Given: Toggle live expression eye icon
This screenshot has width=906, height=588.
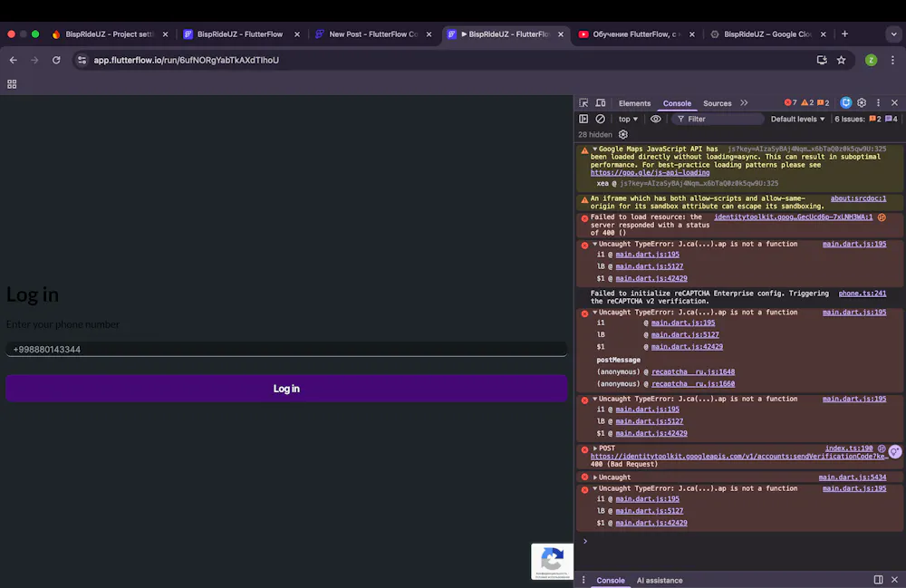Looking at the screenshot, I should tap(655, 119).
